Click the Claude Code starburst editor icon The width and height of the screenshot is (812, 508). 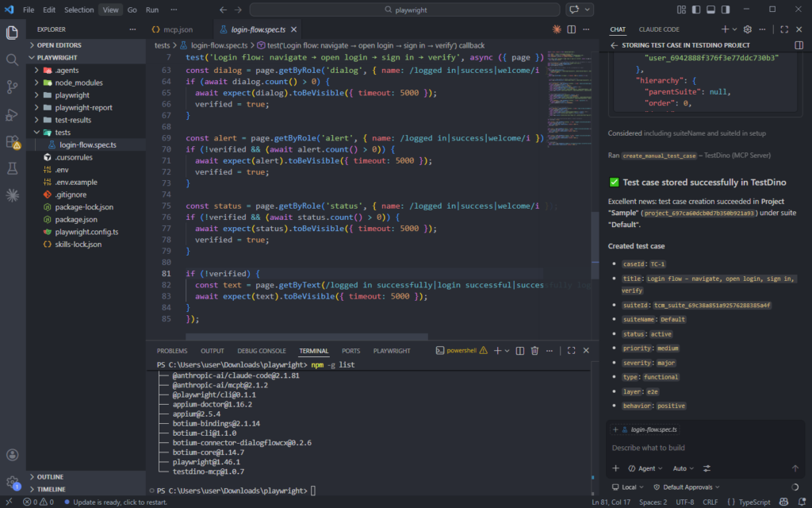pos(557,29)
